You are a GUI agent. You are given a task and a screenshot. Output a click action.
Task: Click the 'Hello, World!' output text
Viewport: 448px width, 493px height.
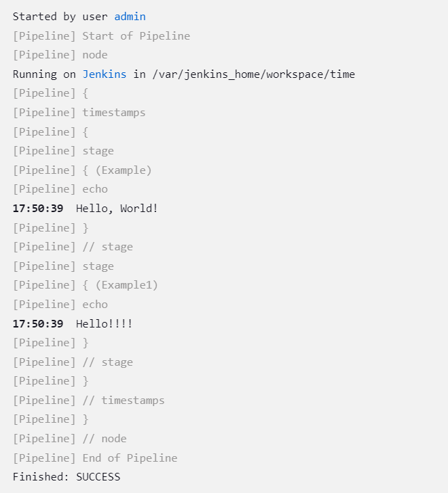(x=117, y=208)
